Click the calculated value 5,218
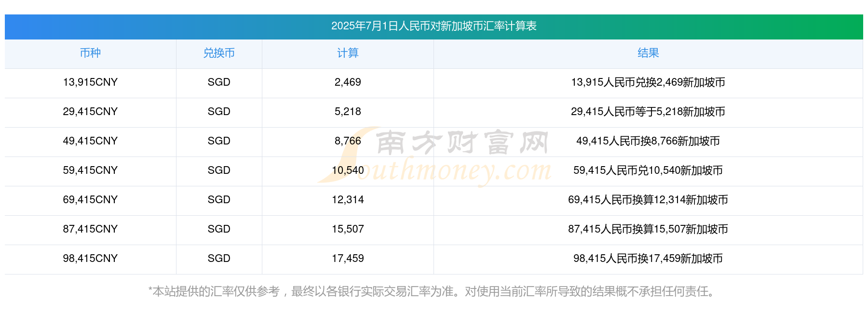Viewport: 868px width, 313px height. (348, 112)
